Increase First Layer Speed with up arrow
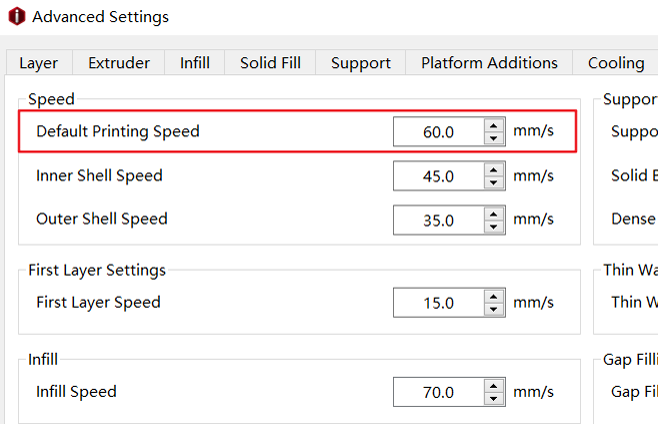 [494, 297]
